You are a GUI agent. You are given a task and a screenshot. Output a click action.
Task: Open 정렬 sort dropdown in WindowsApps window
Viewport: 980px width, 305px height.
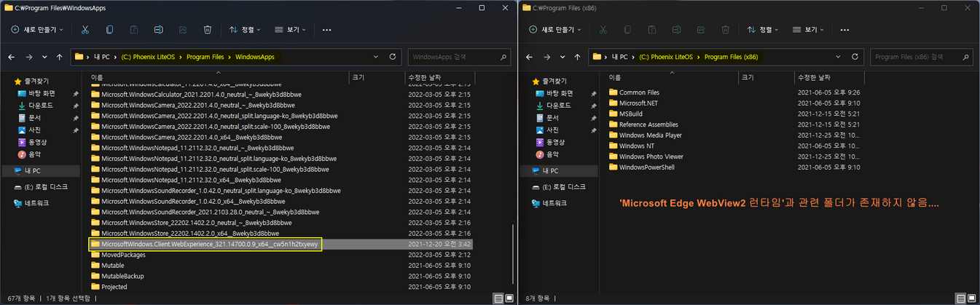(x=246, y=30)
